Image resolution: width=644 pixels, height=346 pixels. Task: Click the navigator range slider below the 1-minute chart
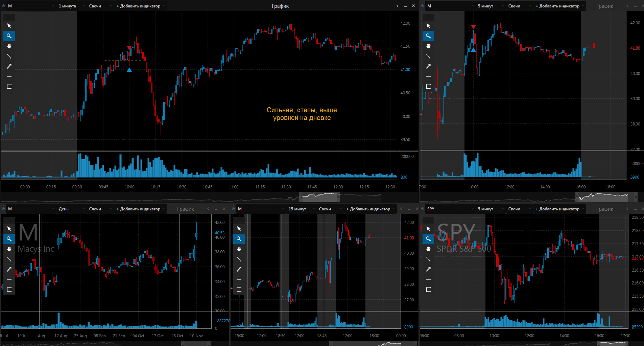pyautogui.click(x=319, y=196)
